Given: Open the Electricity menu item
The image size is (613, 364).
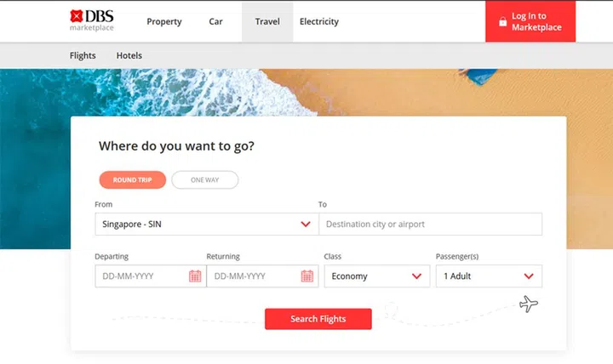Looking at the screenshot, I should pyautogui.click(x=319, y=22).
